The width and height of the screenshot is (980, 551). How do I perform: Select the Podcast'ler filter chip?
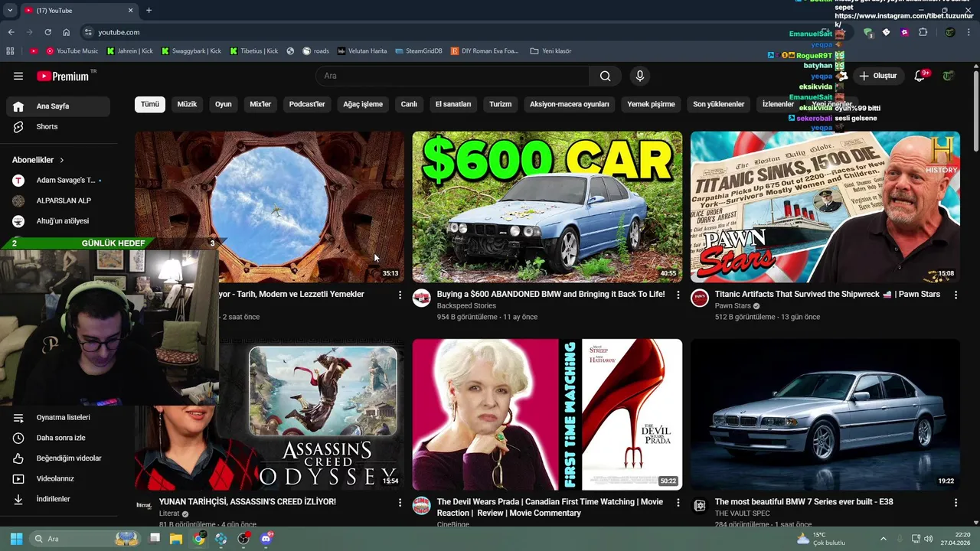tap(307, 104)
